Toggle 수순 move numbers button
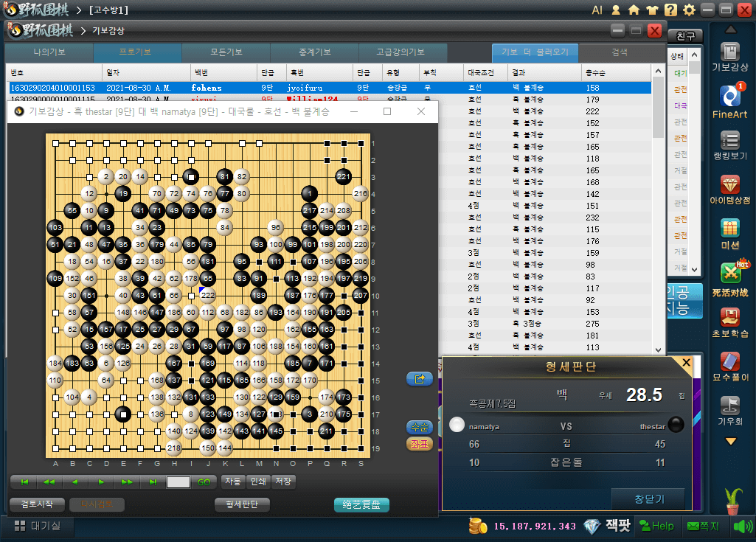The width and height of the screenshot is (756, 542). click(x=420, y=427)
